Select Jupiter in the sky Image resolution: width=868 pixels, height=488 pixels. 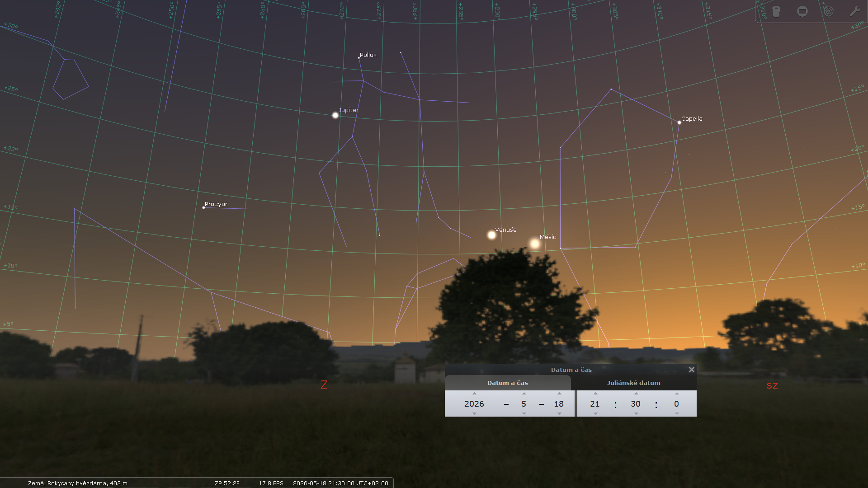click(x=335, y=115)
